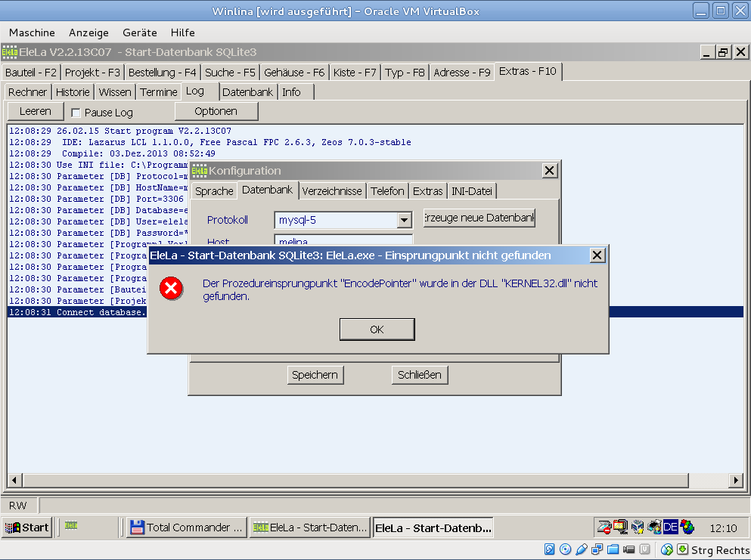Close the error dialog with X
Image resolution: width=751 pixels, height=560 pixels.
click(x=597, y=255)
